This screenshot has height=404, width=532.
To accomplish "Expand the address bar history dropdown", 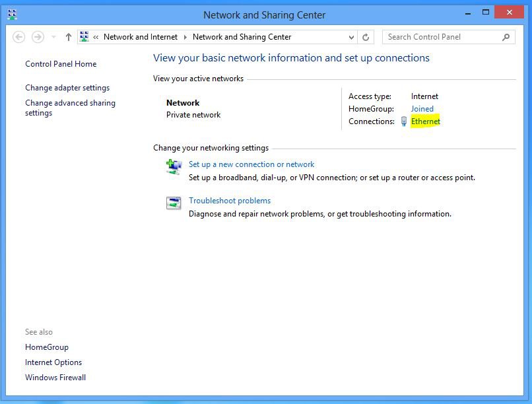I will 351,37.
